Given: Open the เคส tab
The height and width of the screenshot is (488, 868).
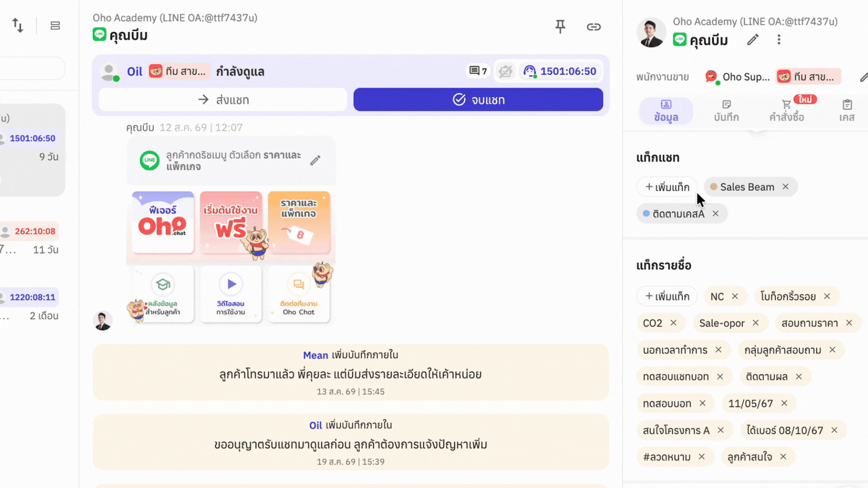Looking at the screenshot, I should point(847,111).
